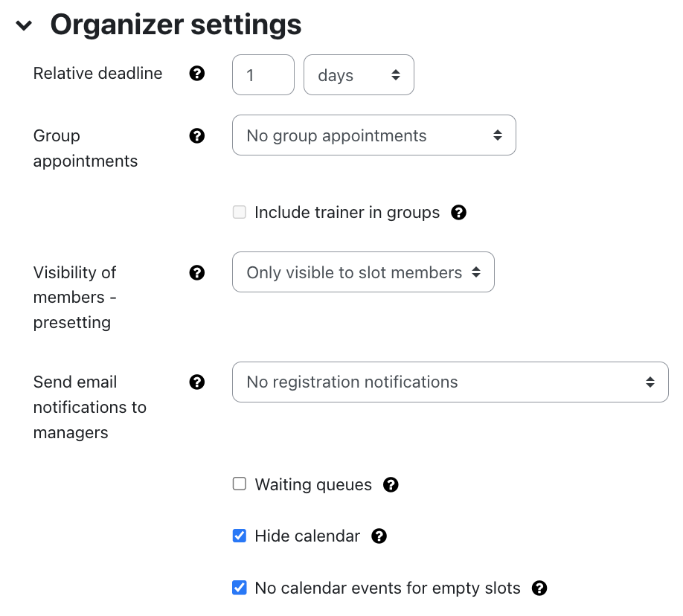Collapse the Organizer settings section
The width and height of the screenshot is (683, 616).
pyautogui.click(x=24, y=24)
